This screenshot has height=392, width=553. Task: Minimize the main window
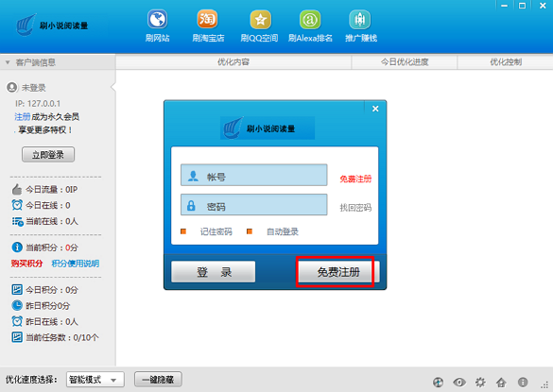505,6
